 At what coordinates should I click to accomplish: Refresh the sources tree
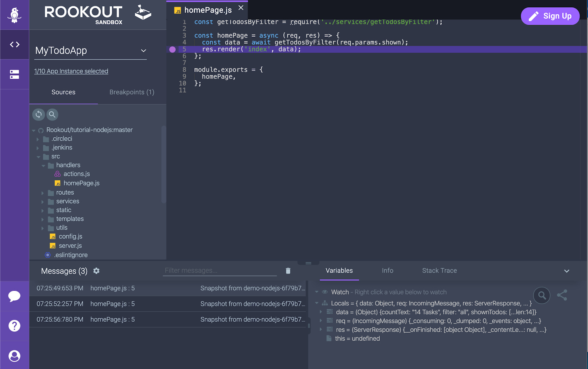[x=39, y=115]
